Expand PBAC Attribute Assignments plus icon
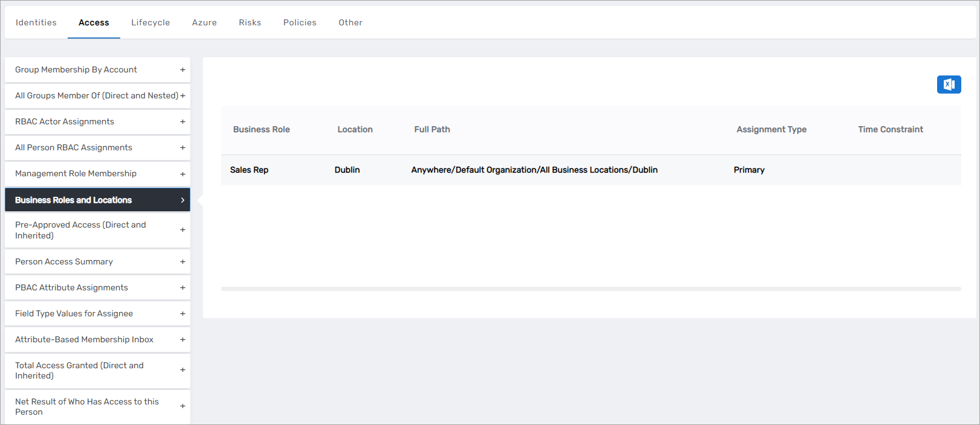Viewport: 980px width, 425px height. coord(182,288)
